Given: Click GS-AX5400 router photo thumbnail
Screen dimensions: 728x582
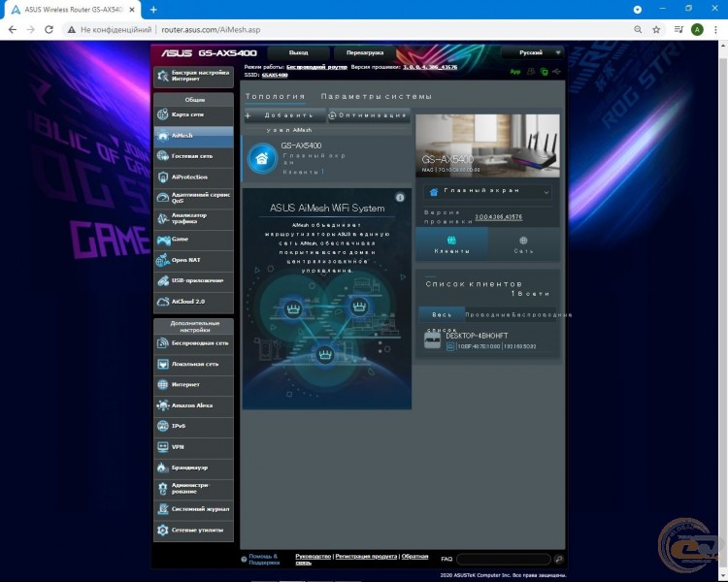Looking at the screenshot, I should pyautogui.click(x=487, y=145).
